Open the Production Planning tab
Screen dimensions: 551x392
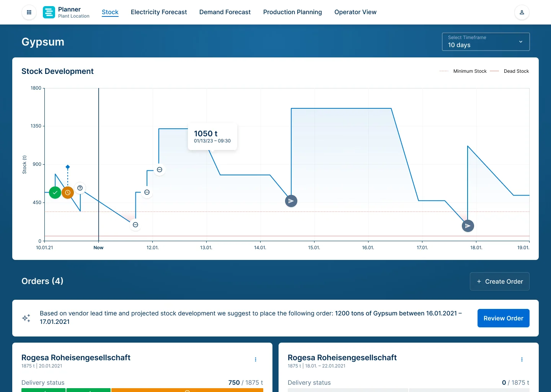click(x=293, y=12)
